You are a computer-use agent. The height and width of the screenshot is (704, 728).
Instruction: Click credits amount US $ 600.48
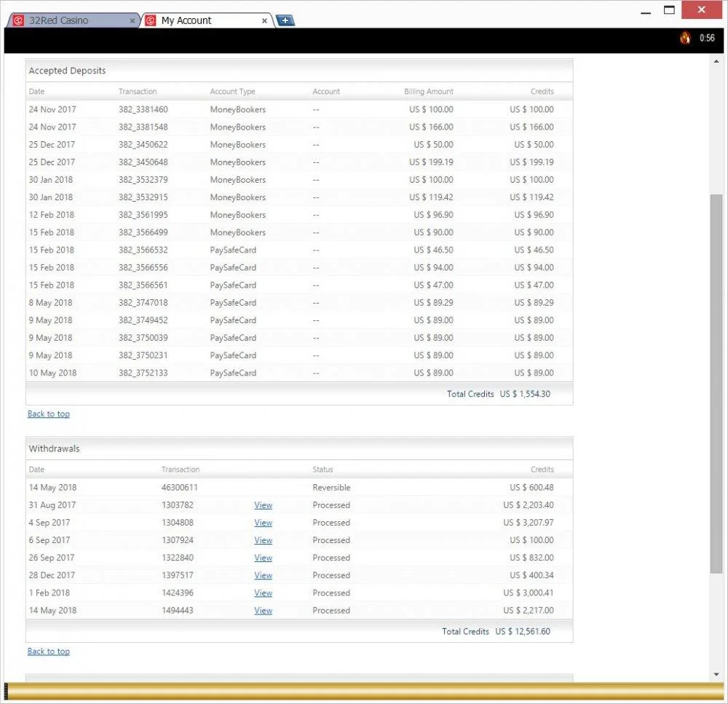click(x=531, y=488)
